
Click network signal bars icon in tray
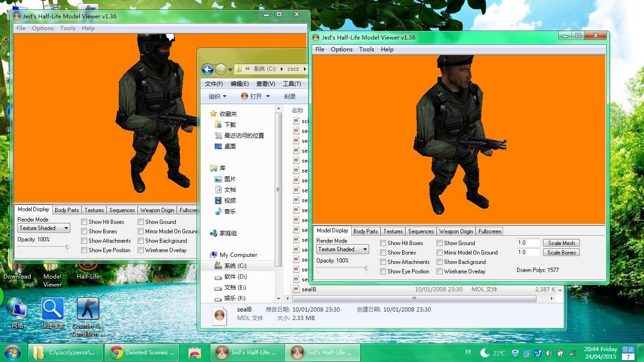pyautogui.click(x=572, y=353)
